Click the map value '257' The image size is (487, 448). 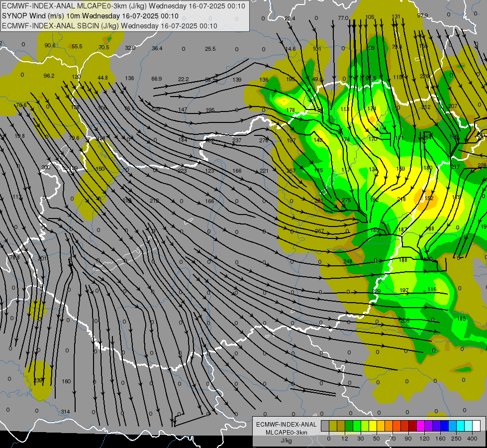(x=291, y=171)
